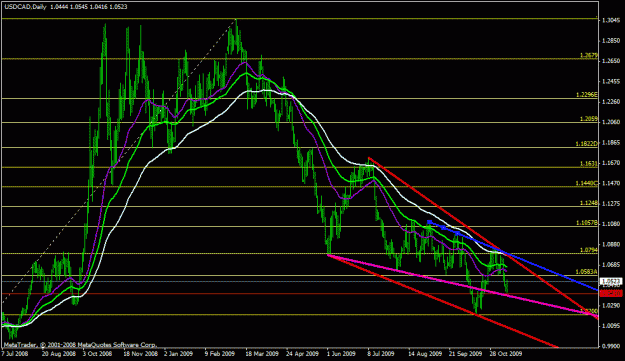
Task: Click the 1.1822D Fibonacci level label
Action: click(587, 143)
